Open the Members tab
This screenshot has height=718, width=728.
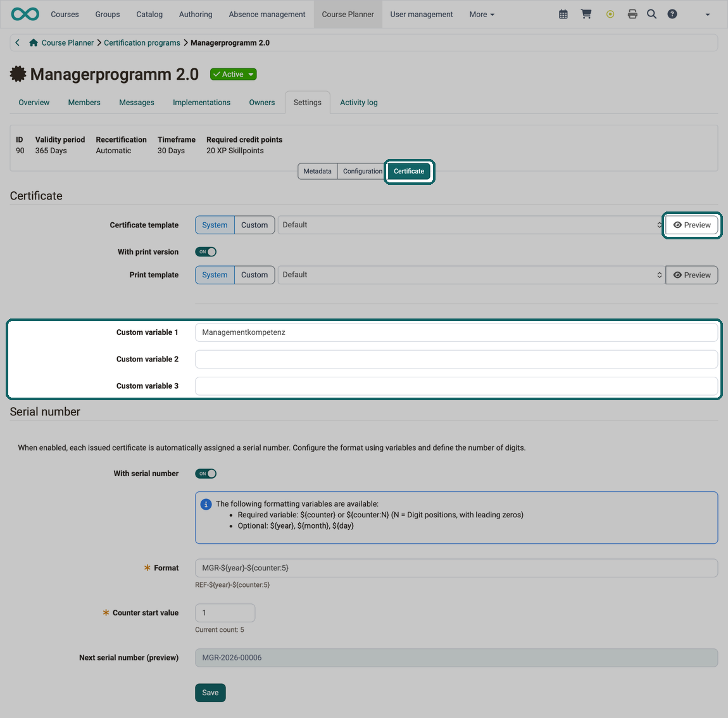coord(84,103)
